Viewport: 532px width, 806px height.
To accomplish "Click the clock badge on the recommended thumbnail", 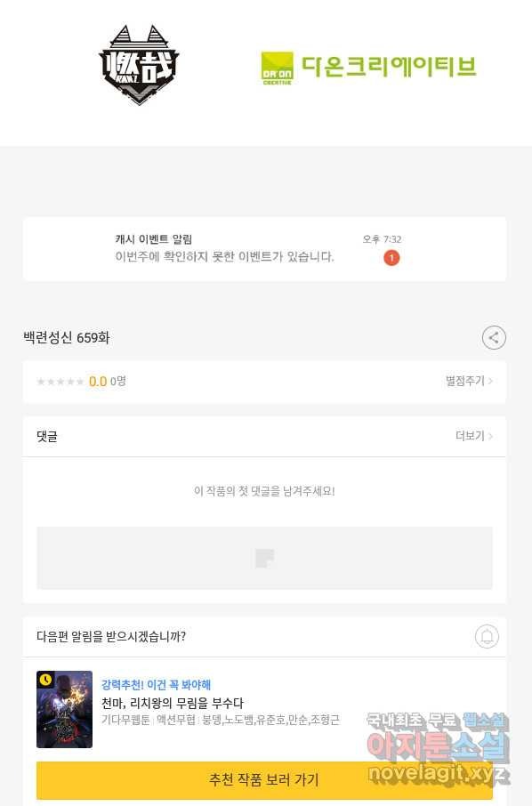I will coord(45,680).
